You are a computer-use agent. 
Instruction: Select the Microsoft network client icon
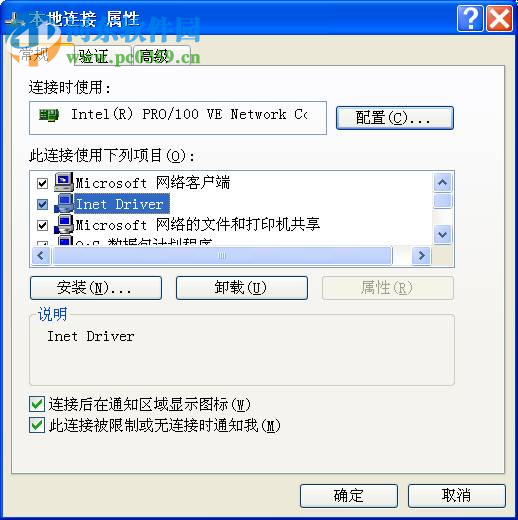64,182
